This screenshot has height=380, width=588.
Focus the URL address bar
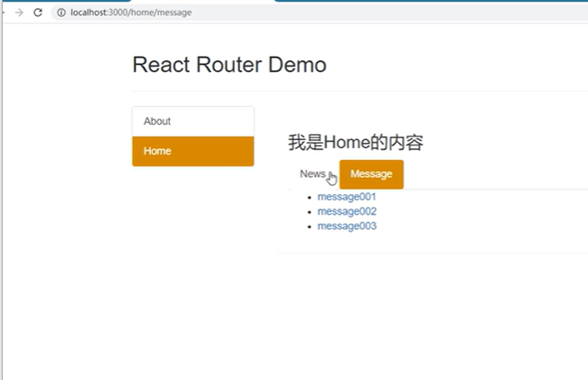click(x=319, y=13)
